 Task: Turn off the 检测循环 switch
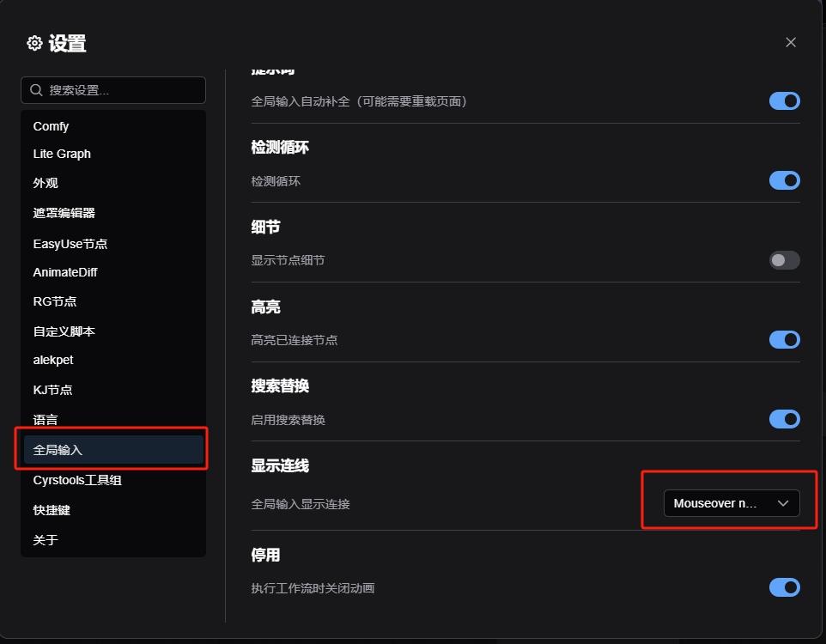tap(784, 180)
